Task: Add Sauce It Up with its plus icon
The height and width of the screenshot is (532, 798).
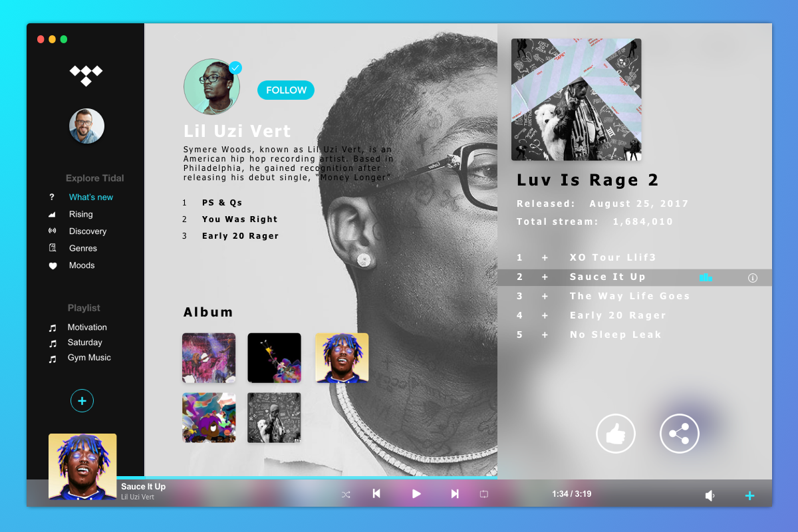Action: (x=545, y=277)
